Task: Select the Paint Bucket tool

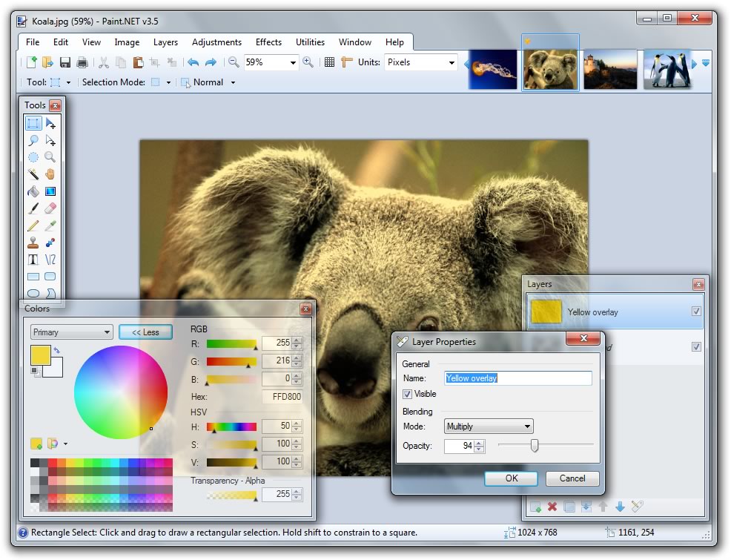Action: [33, 191]
